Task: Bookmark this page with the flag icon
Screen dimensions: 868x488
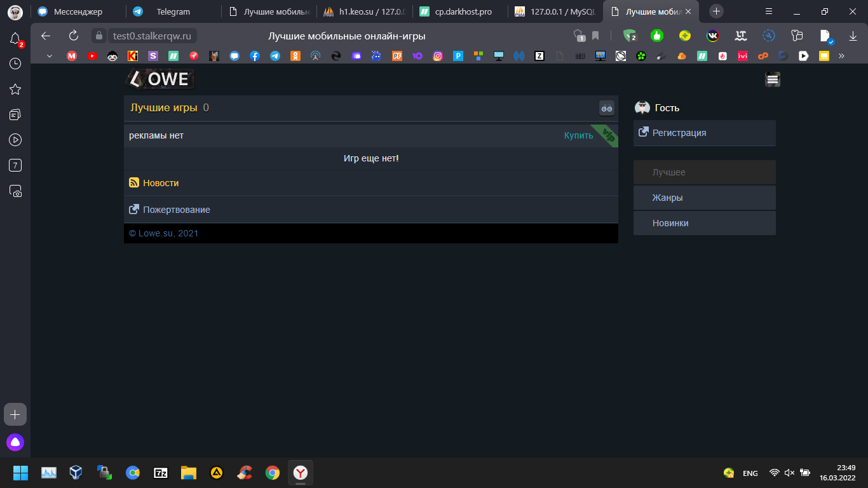Action: click(x=595, y=36)
